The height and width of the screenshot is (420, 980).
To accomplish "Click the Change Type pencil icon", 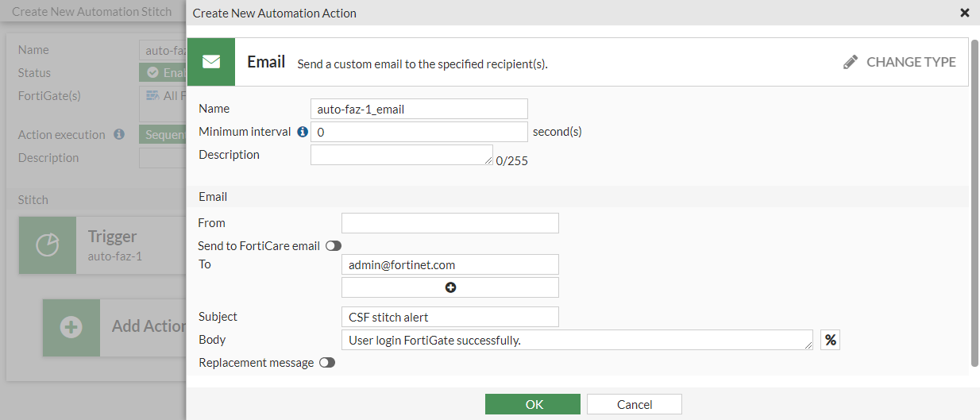I will click(x=851, y=62).
